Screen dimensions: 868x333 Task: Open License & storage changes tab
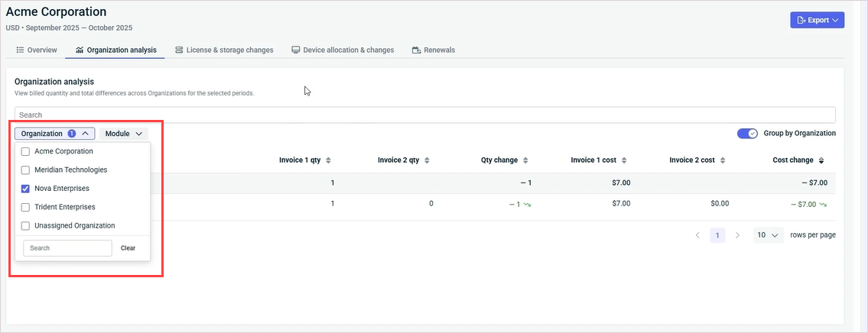coord(224,50)
